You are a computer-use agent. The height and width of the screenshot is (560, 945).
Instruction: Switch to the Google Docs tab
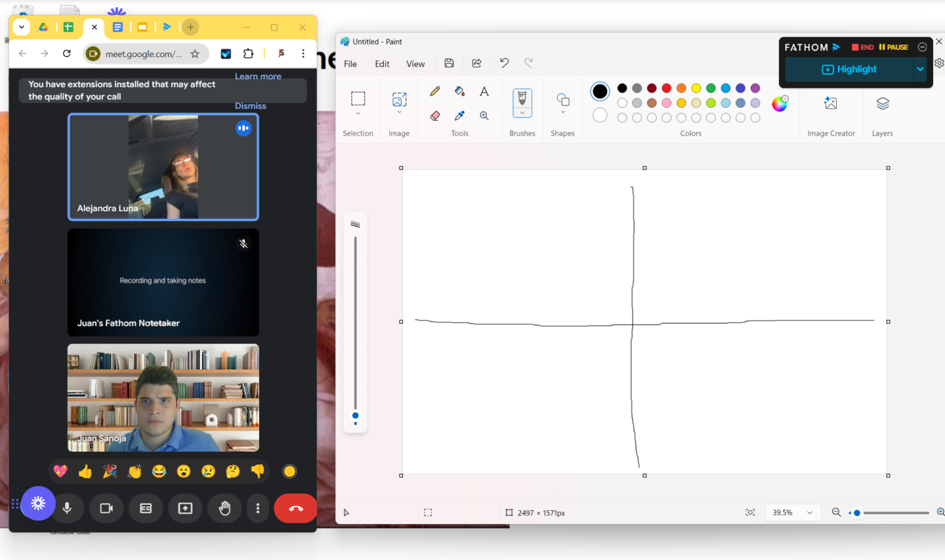pyautogui.click(x=117, y=27)
